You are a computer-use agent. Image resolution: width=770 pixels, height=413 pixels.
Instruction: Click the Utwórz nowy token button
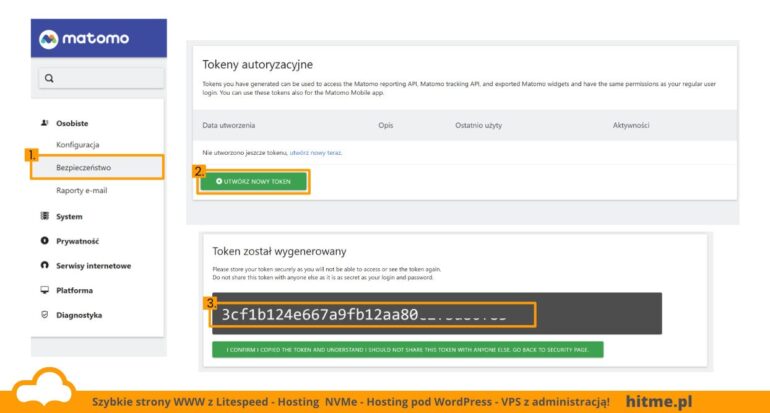click(253, 182)
